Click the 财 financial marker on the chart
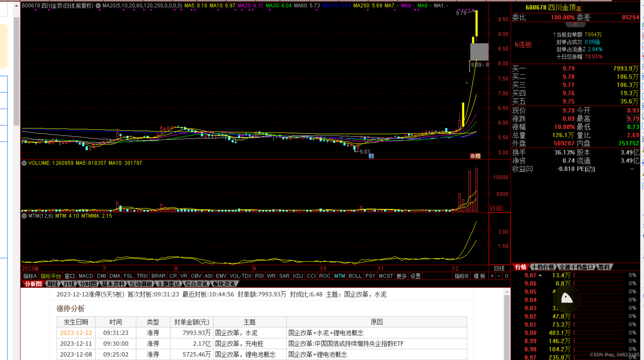Viewport: 644px width, 360px height. pyautogui.click(x=371, y=156)
